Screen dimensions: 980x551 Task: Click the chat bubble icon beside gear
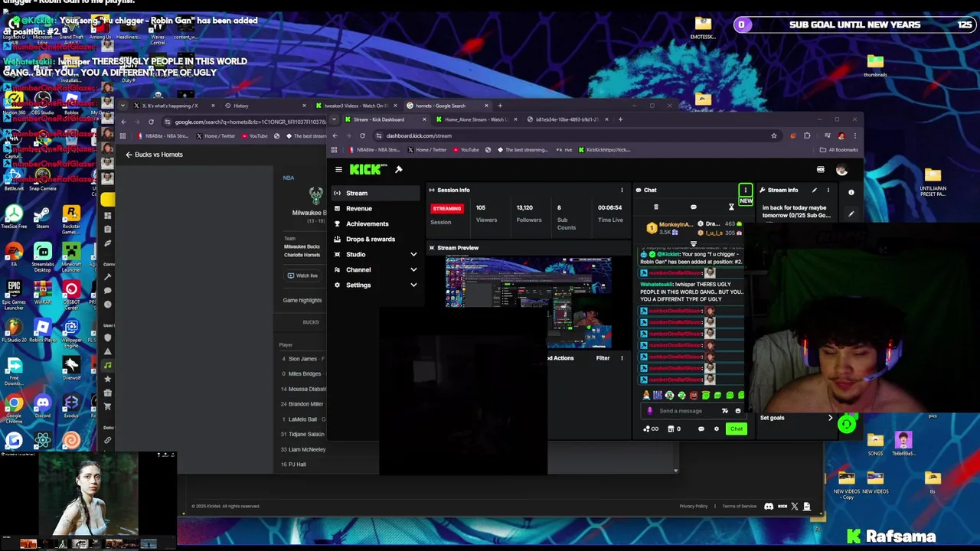(x=701, y=429)
